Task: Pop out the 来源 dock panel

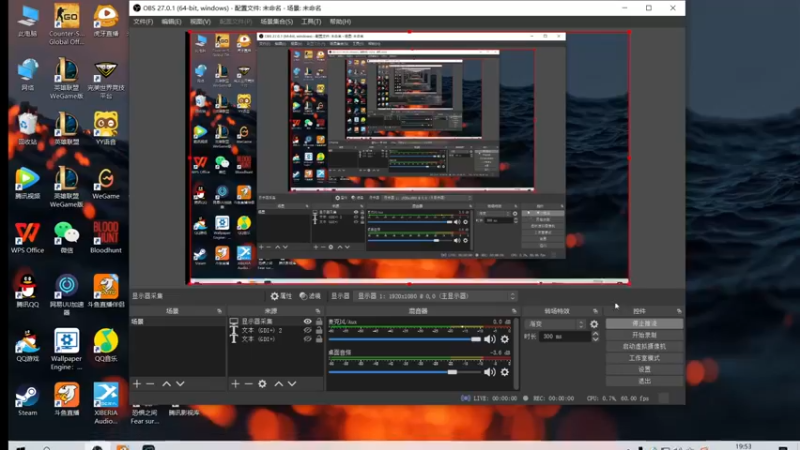Action: (x=318, y=311)
